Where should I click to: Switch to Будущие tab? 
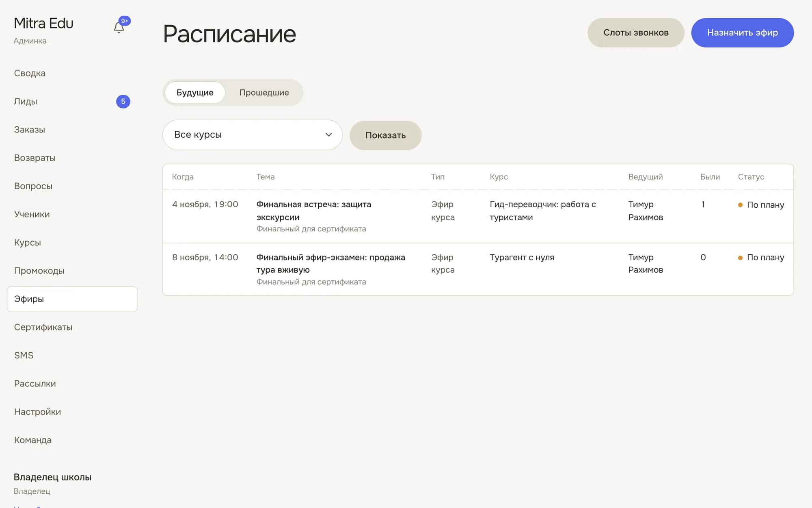(x=195, y=93)
